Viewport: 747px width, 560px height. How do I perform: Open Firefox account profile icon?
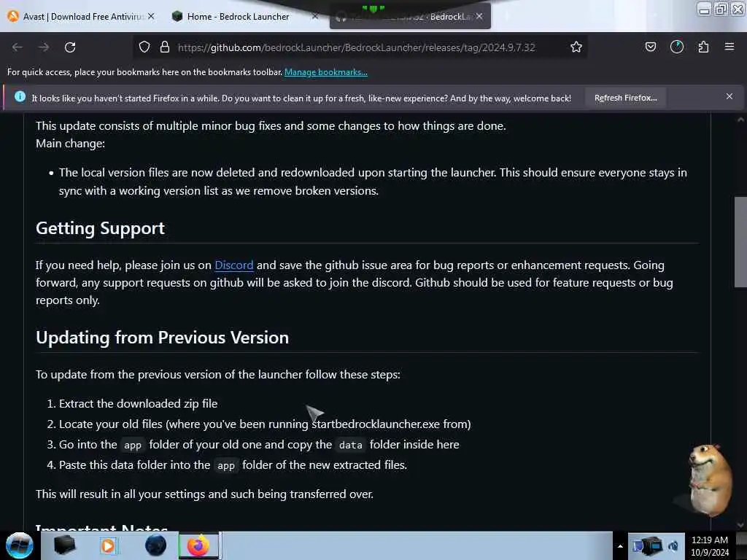coord(676,47)
